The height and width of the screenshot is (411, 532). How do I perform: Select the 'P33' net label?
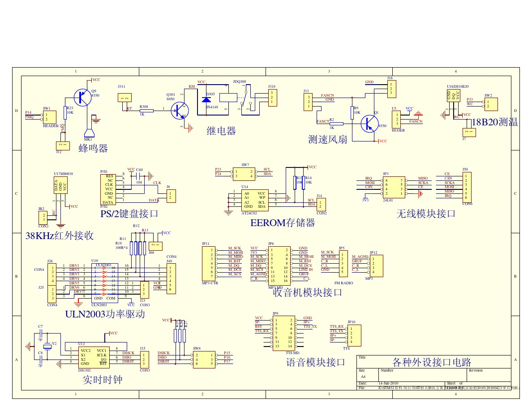click(470, 100)
